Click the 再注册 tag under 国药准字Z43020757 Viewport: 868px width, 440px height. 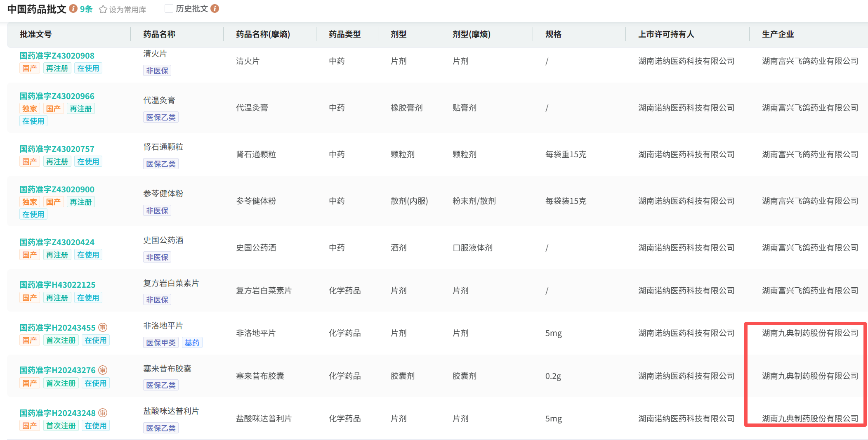(x=57, y=161)
